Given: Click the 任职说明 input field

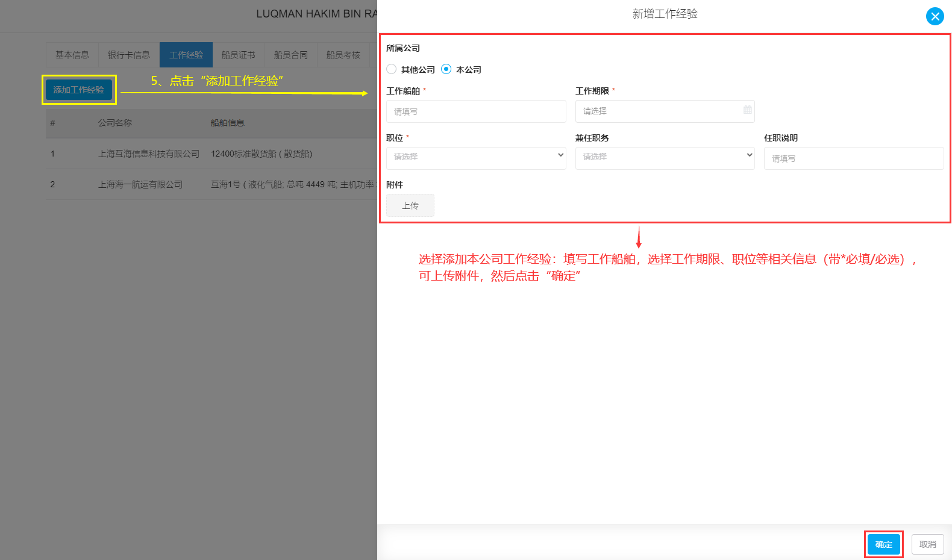Looking at the screenshot, I should point(854,158).
